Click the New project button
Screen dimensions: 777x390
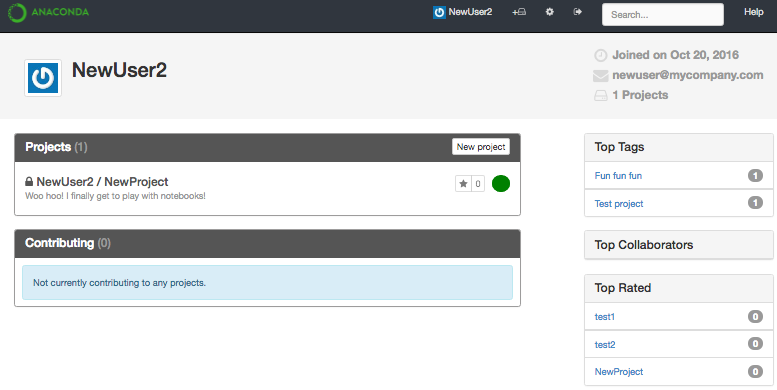click(481, 147)
